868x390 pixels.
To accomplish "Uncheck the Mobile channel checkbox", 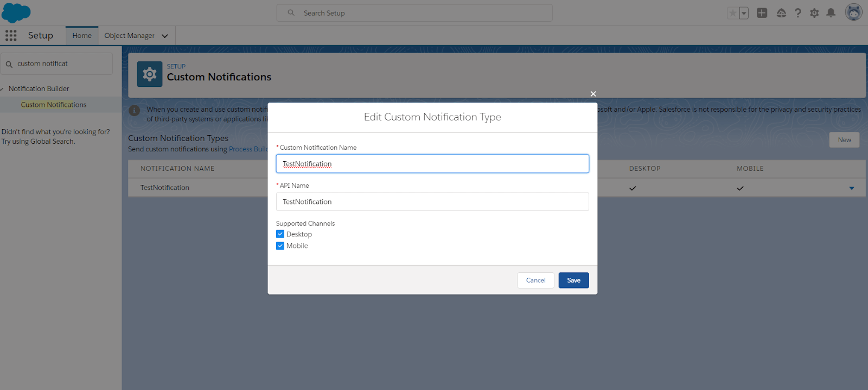I will pos(280,246).
